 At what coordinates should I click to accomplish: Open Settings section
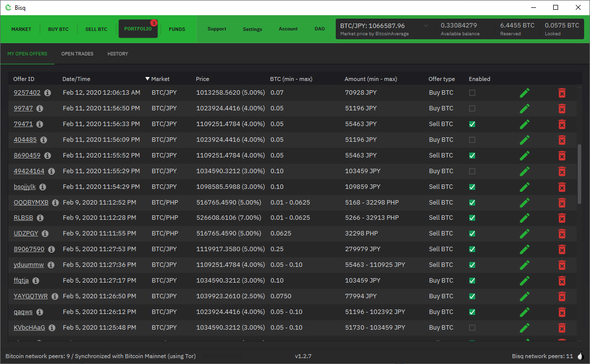(x=252, y=29)
